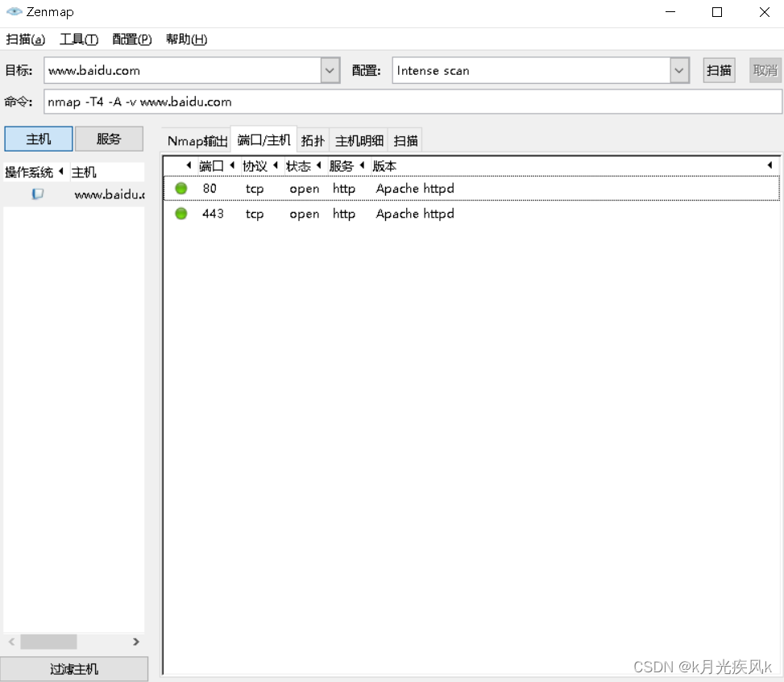The image size is (784, 682).
Task: Click the Intense scan profile field
Action: pos(531,71)
